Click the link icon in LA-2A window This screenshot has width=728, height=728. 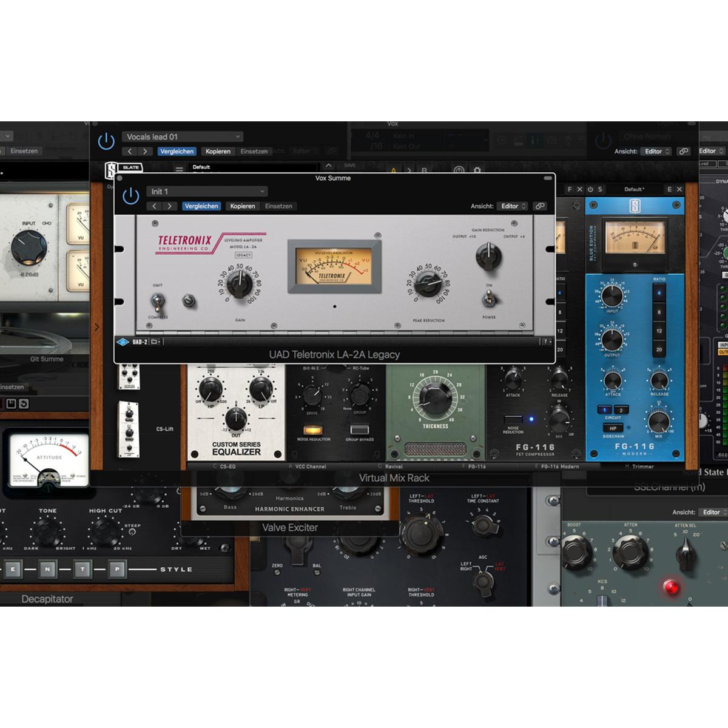click(x=539, y=206)
